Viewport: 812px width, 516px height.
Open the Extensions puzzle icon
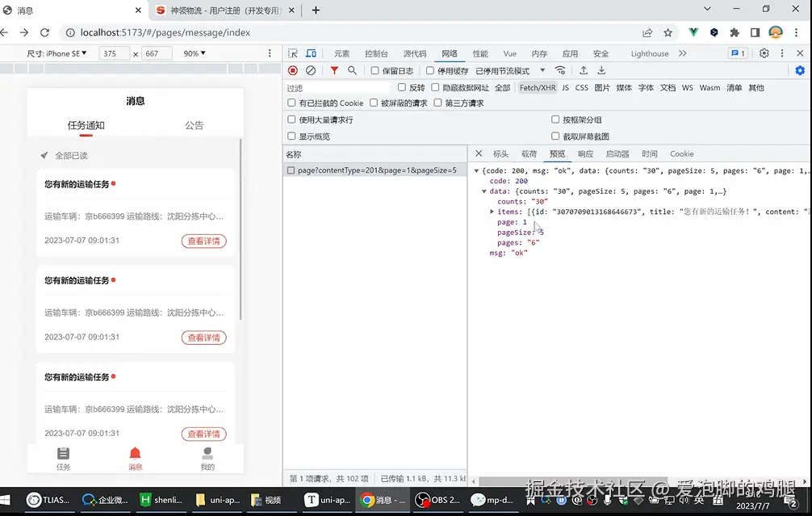735,32
